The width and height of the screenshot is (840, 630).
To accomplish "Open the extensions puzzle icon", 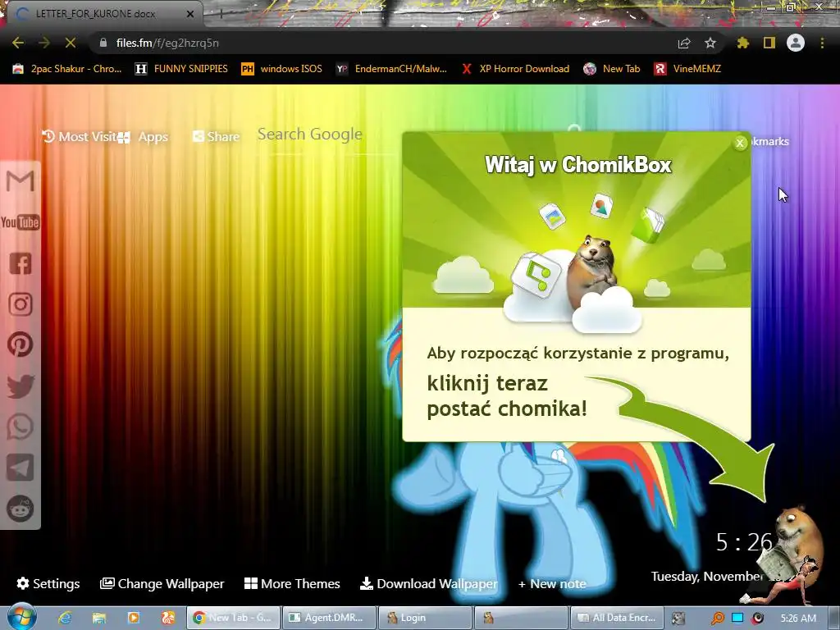I will pyautogui.click(x=743, y=43).
